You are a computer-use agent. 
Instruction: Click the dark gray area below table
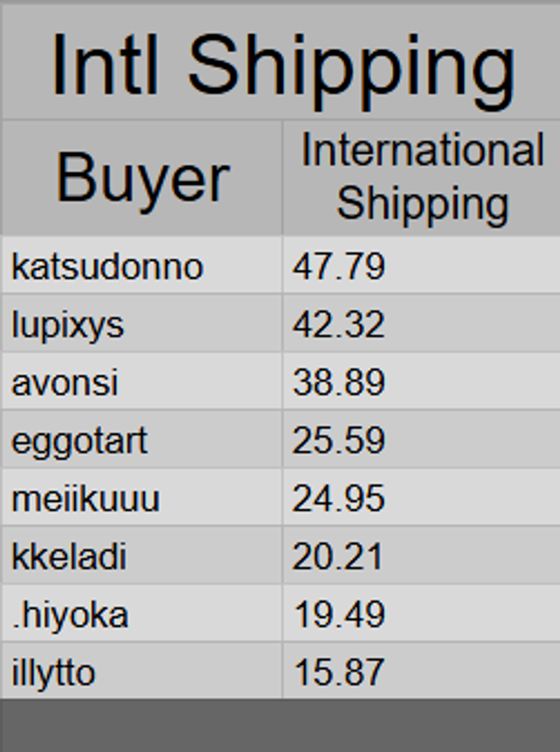280,726
